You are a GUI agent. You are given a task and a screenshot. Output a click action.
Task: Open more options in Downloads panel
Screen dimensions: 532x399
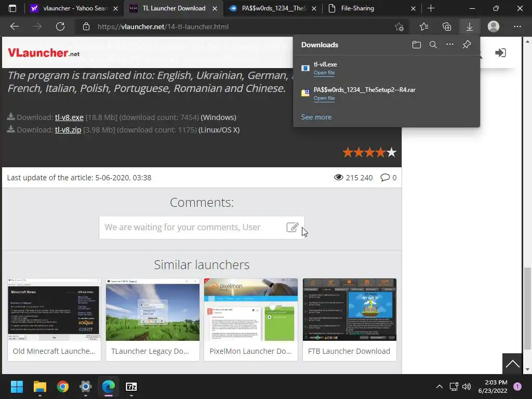450,45
